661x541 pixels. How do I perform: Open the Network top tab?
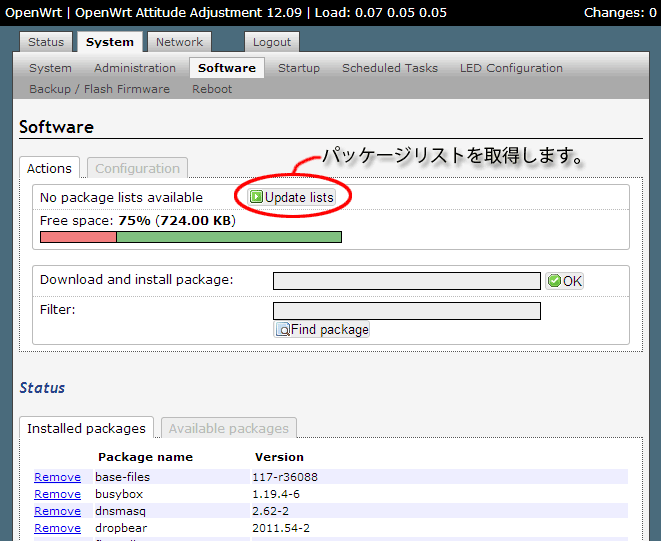tap(179, 42)
